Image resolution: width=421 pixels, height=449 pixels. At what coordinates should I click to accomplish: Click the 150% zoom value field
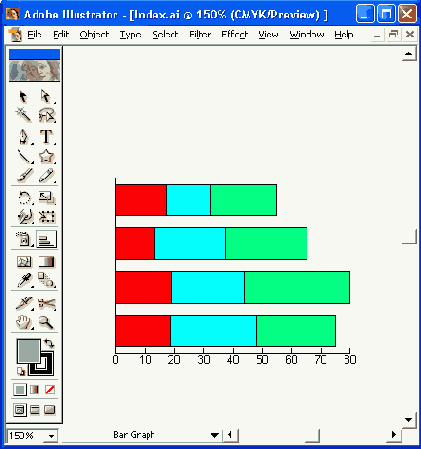[26, 436]
